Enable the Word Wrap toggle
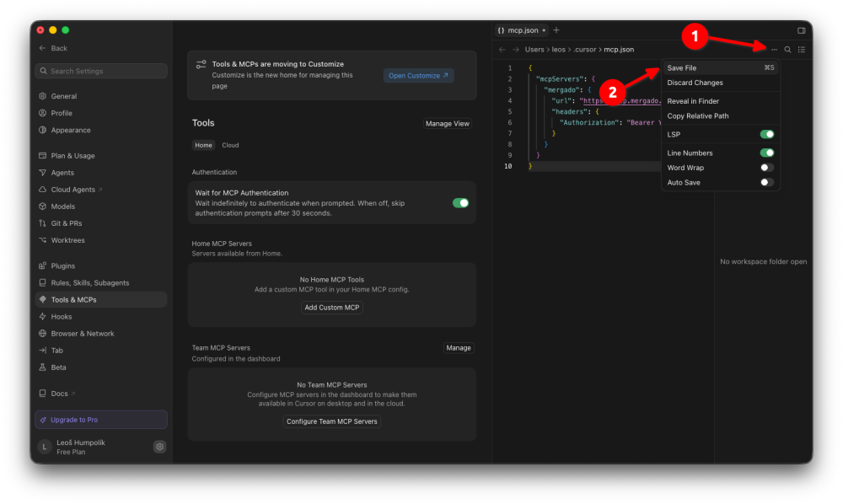843x504 pixels. tap(766, 168)
